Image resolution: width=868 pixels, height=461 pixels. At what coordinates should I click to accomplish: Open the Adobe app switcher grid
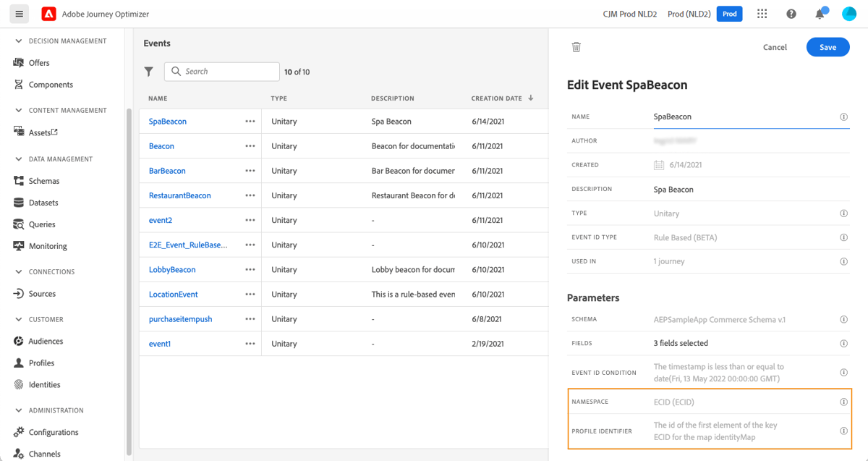[761, 13]
